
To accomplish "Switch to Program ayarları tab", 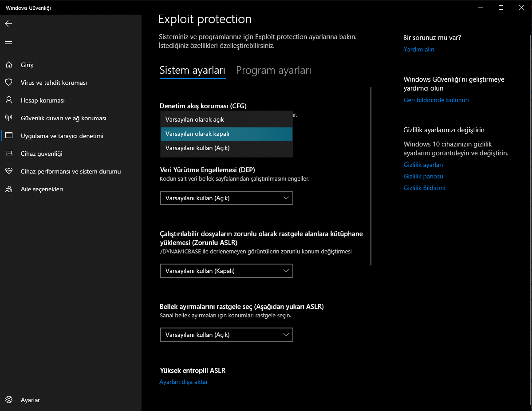I will (273, 70).
